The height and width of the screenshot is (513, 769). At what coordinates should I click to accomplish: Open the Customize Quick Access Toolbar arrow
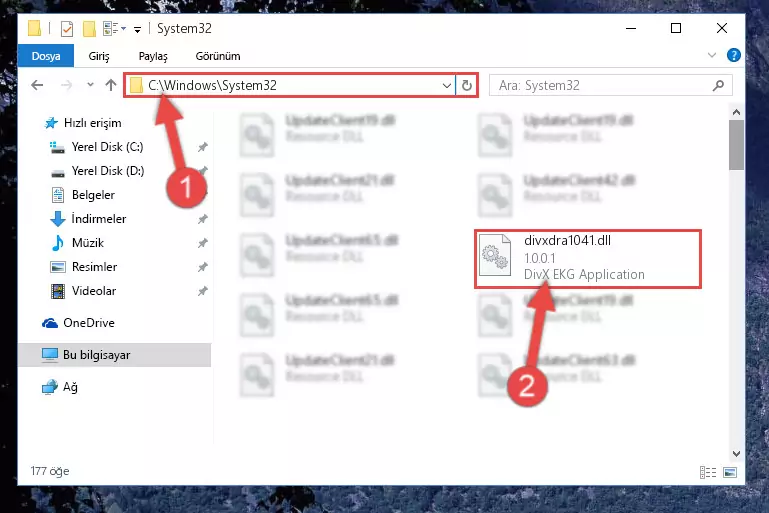tap(137, 30)
